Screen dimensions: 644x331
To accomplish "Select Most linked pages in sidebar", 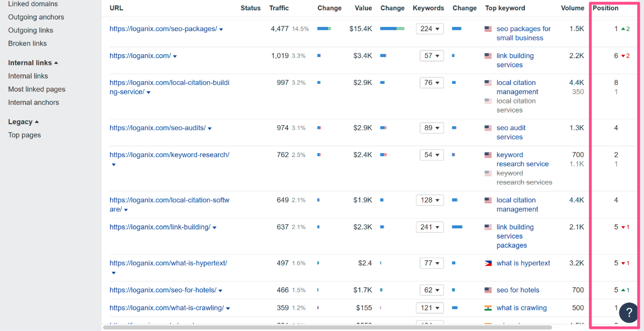I will 36,89.
